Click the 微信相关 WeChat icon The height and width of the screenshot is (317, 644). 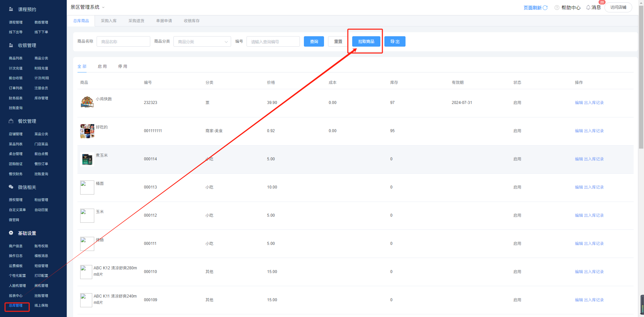(11, 187)
